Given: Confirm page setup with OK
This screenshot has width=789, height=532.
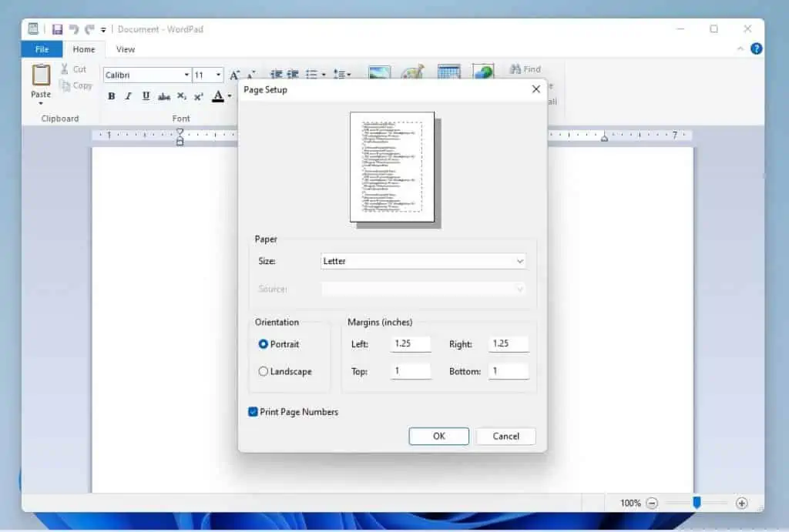Looking at the screenshot, I should (x=438, y=436).
